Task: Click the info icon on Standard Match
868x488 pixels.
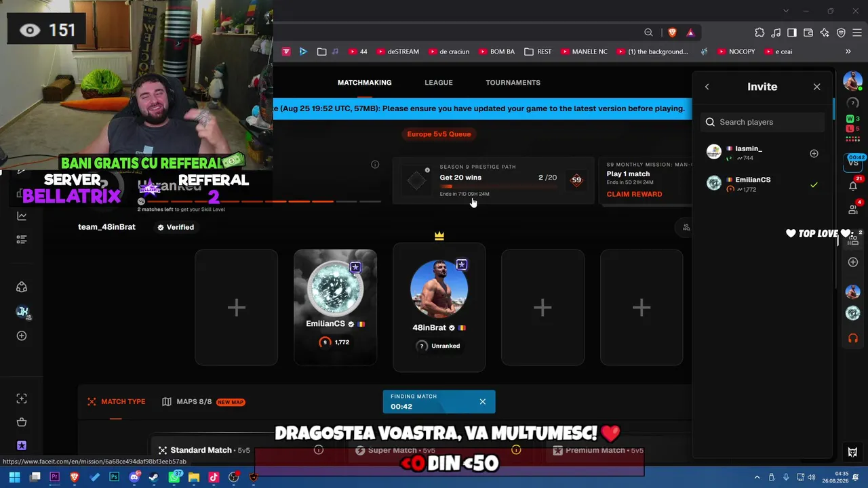Action: (x=319, y=450)
